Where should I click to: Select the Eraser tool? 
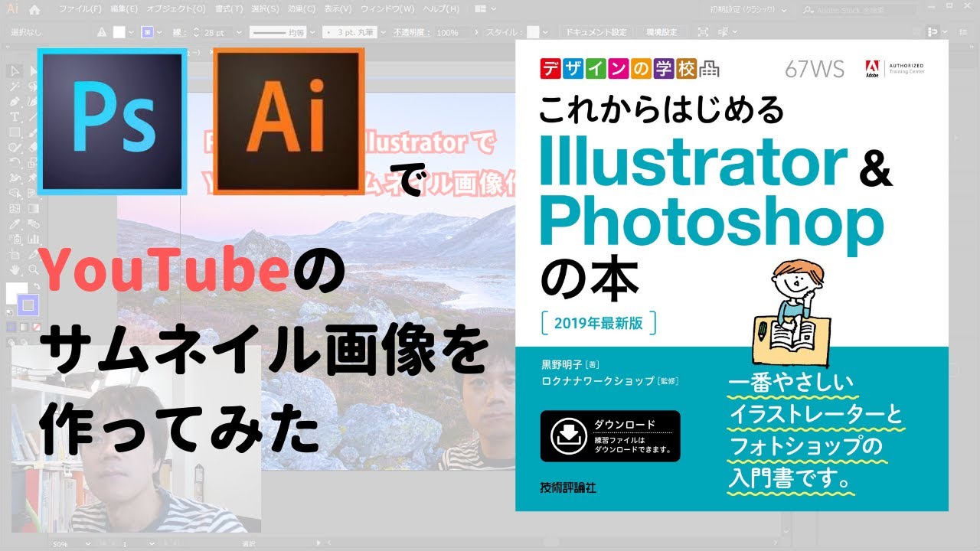[33, 147]
